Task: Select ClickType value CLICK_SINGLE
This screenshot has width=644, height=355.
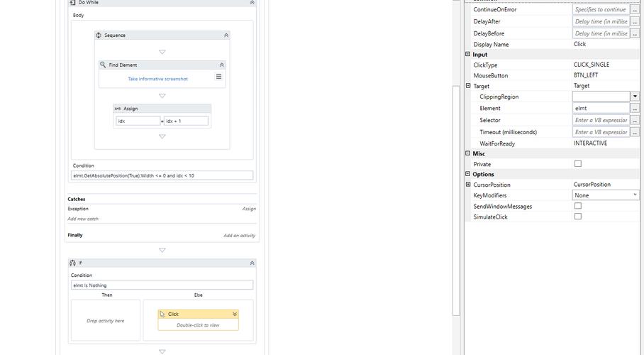Action: (x=592, y=65)
